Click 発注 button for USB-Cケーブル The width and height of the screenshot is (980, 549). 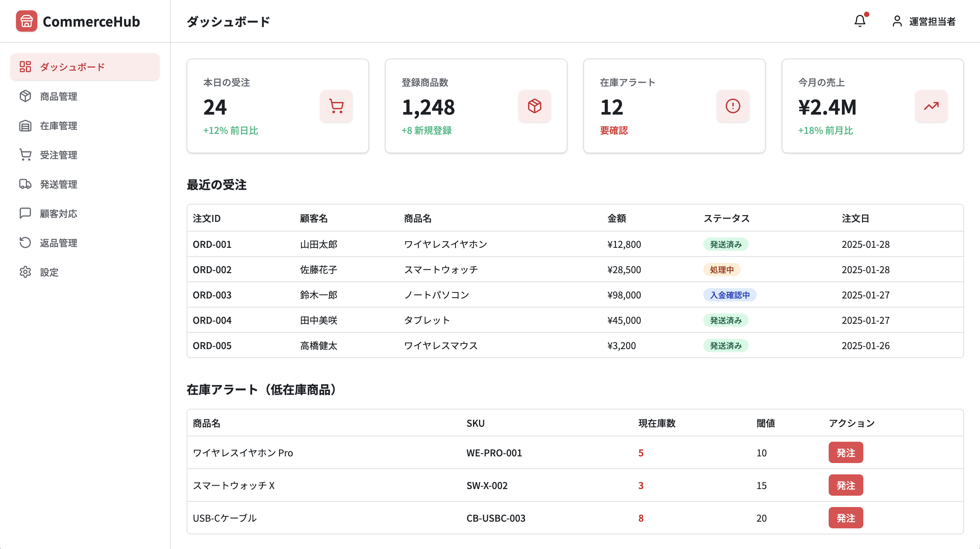(x=846, y=518)
